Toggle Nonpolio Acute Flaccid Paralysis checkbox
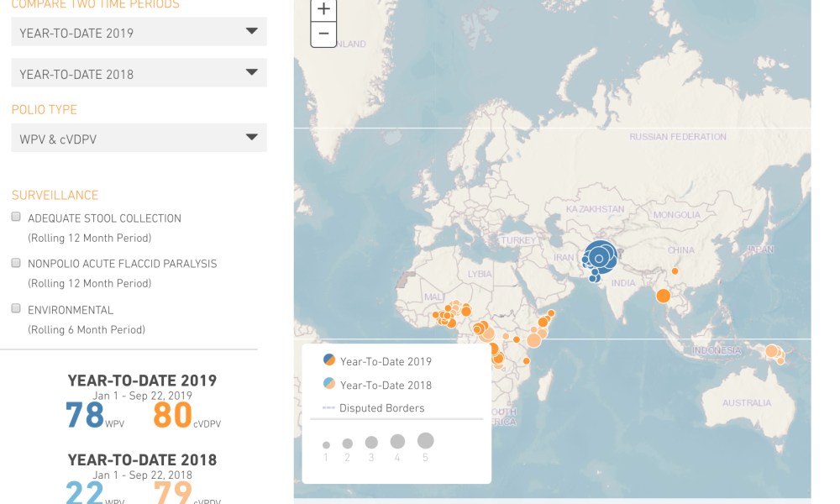 [x=16, y=263]
